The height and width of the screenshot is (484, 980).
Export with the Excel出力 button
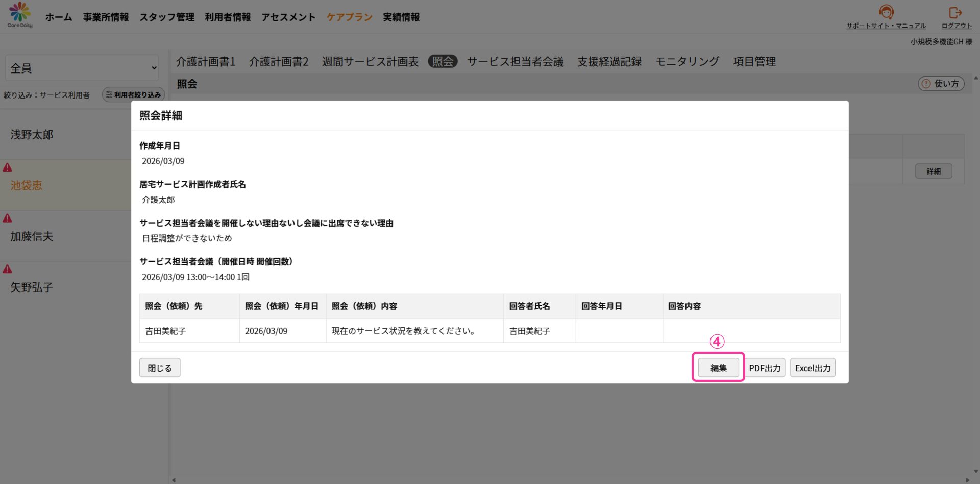point(813,368)
